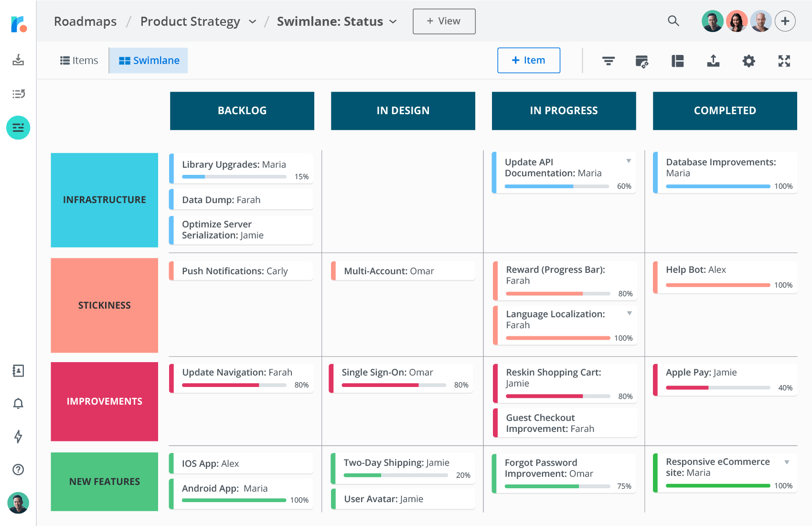Open Guest Checkout Improvement card
The image size is (812, 526).
[565, 423]
